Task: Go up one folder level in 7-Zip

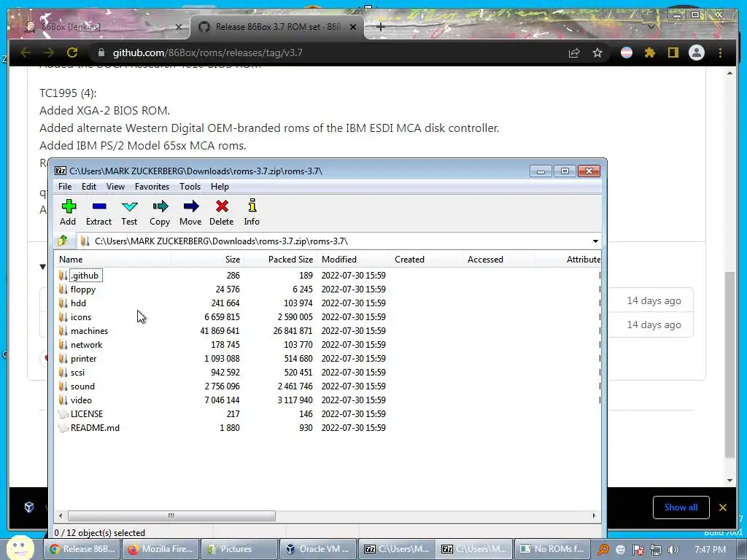Action: pos(63,241)
